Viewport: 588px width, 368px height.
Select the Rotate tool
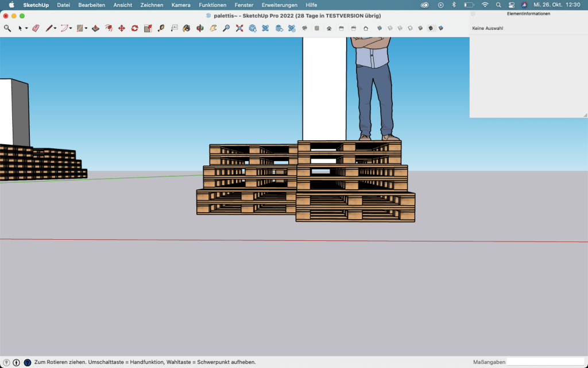pos(134,28)
